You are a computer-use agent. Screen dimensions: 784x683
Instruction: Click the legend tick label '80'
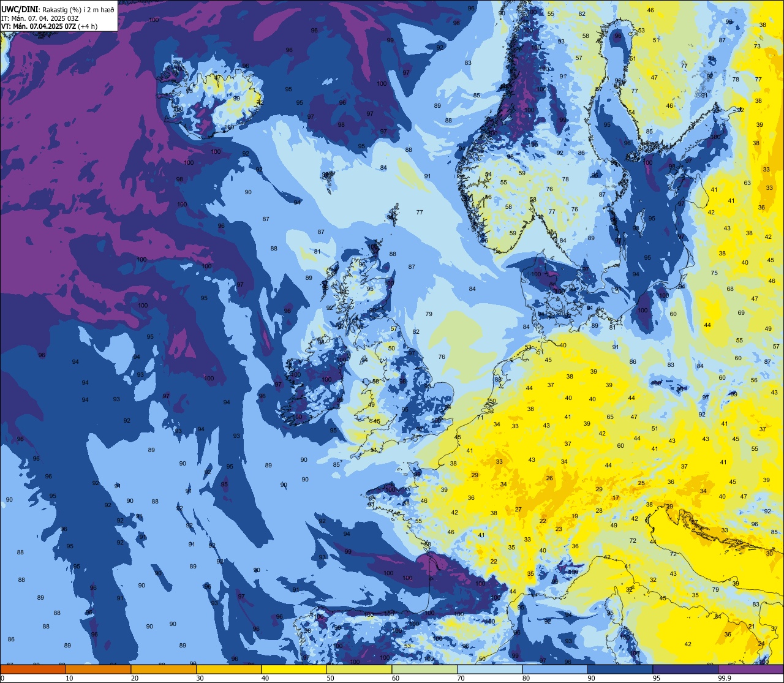pos(526,678)
